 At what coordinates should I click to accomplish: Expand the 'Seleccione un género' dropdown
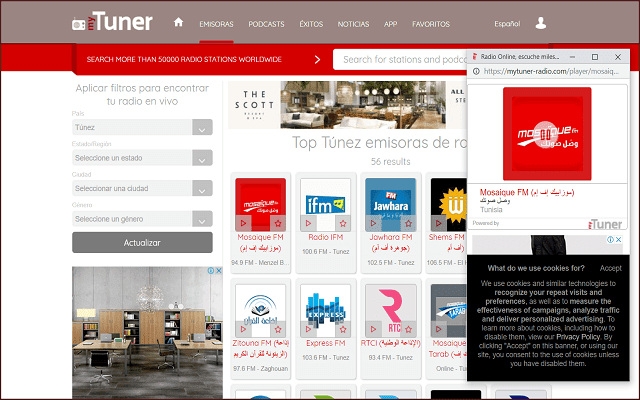coord(142,218)
